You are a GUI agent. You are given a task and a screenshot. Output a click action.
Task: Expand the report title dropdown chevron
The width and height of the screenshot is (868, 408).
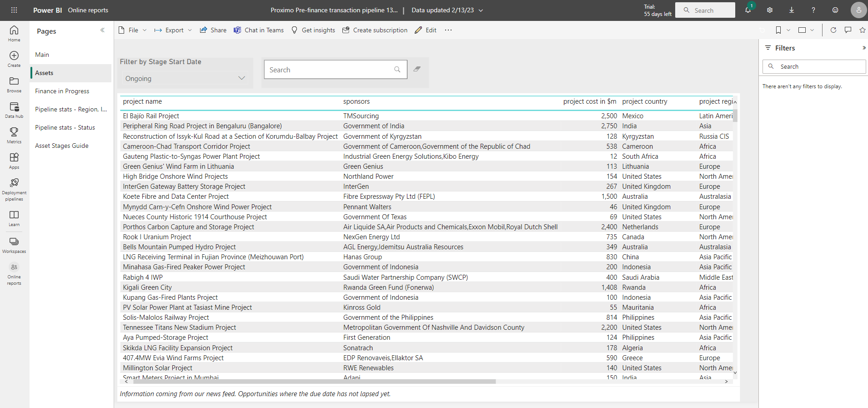[x=481, y=10]
